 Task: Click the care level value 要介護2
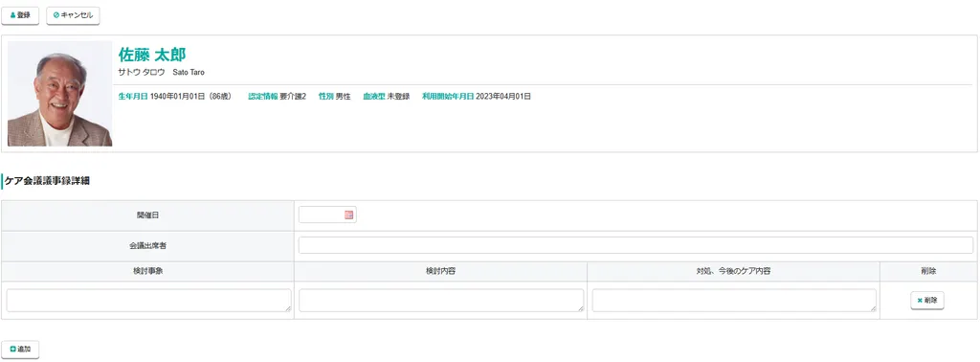(293, 97)
